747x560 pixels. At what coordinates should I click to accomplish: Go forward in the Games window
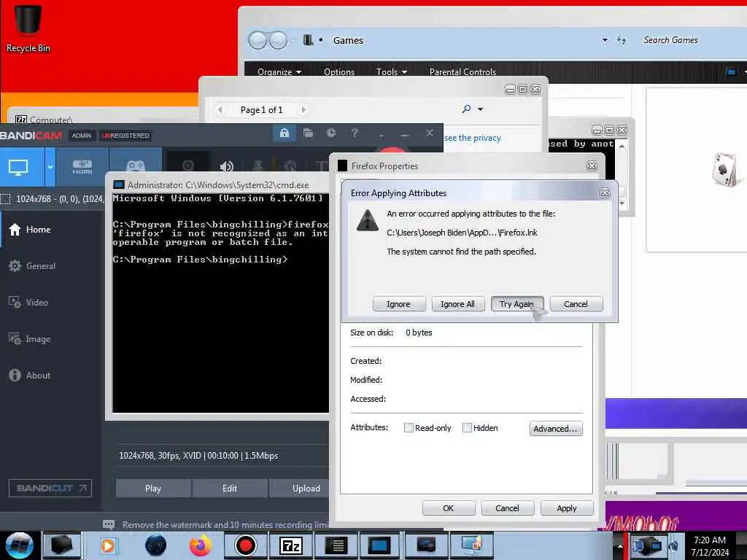pos(279,41)
